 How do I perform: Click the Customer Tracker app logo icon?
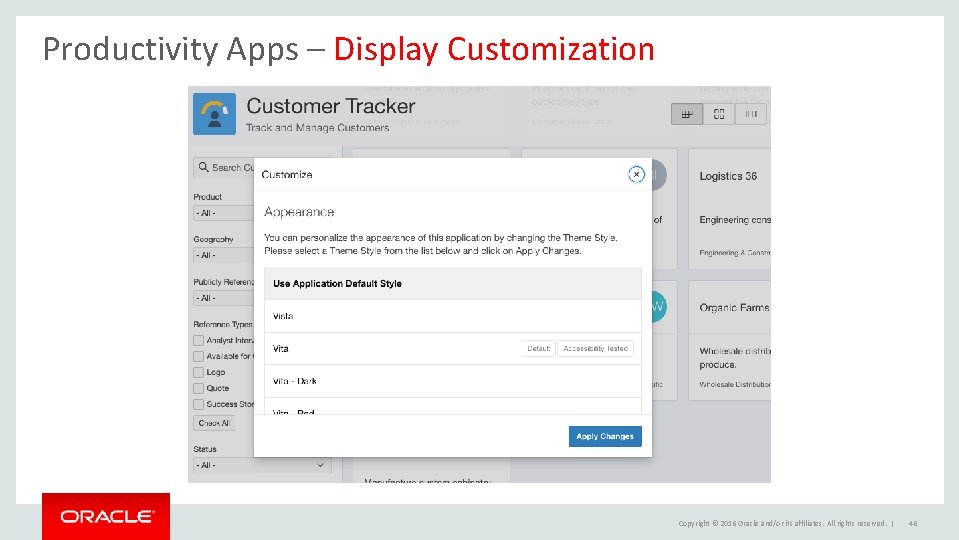[214, 114]
